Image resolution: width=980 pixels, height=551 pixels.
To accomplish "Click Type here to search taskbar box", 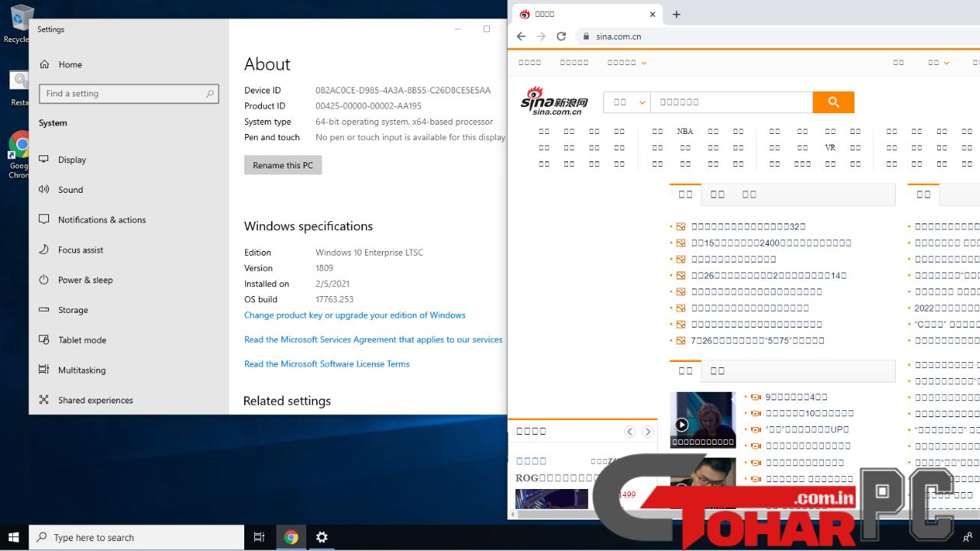I will [136, 537].
